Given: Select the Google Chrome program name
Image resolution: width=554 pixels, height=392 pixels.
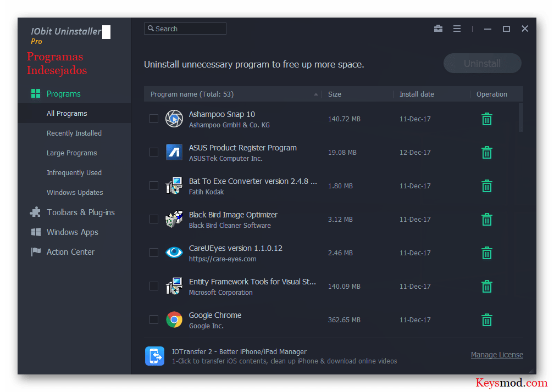Looking at the screenshot, I should [x=215, y=315].
